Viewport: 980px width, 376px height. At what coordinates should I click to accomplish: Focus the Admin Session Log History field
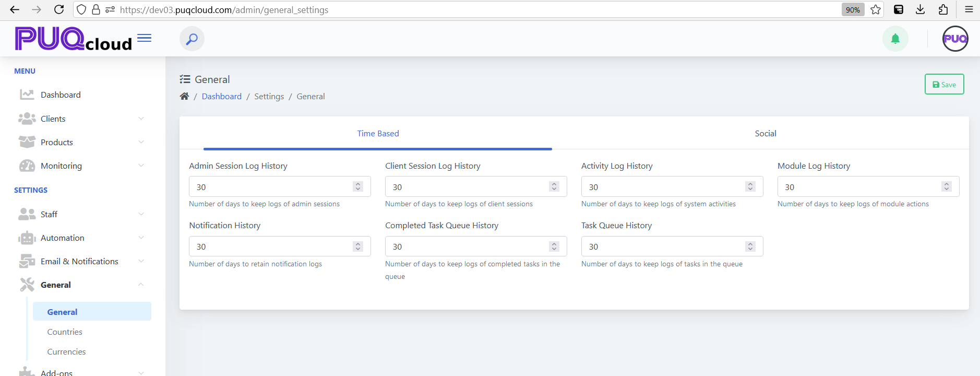[x=280, y=186]
